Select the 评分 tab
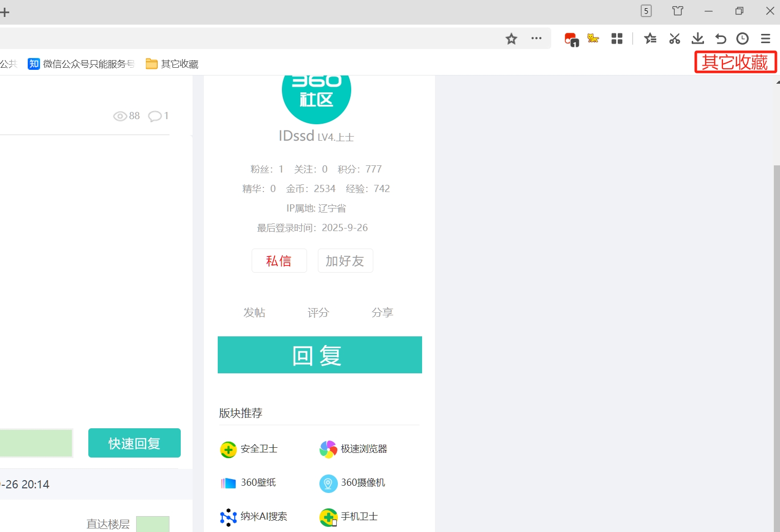This screenshot has height=532, width=780. click(x=318, y=312)
